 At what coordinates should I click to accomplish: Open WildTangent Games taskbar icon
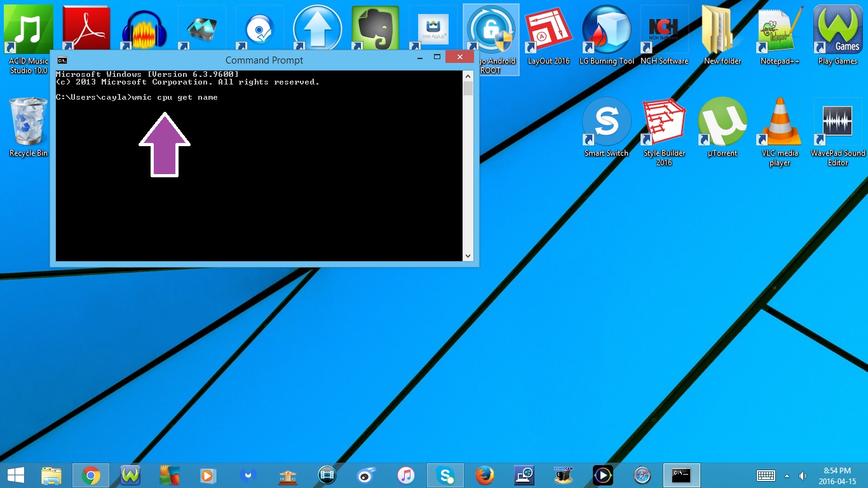[130, 475]
